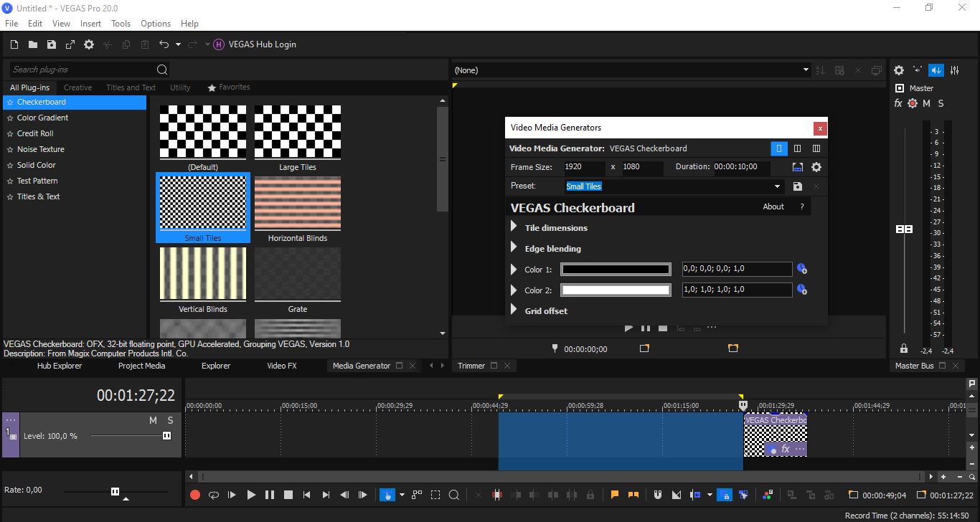
Task: Click the About link in VEGAS Checkerboard
Action: coord(773,207)
